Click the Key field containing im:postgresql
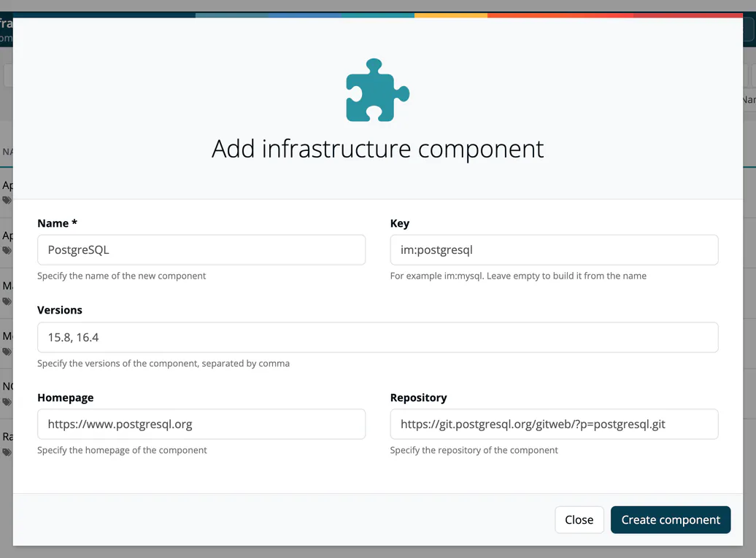This screenshot has height=558, width=756. (554, 249)
